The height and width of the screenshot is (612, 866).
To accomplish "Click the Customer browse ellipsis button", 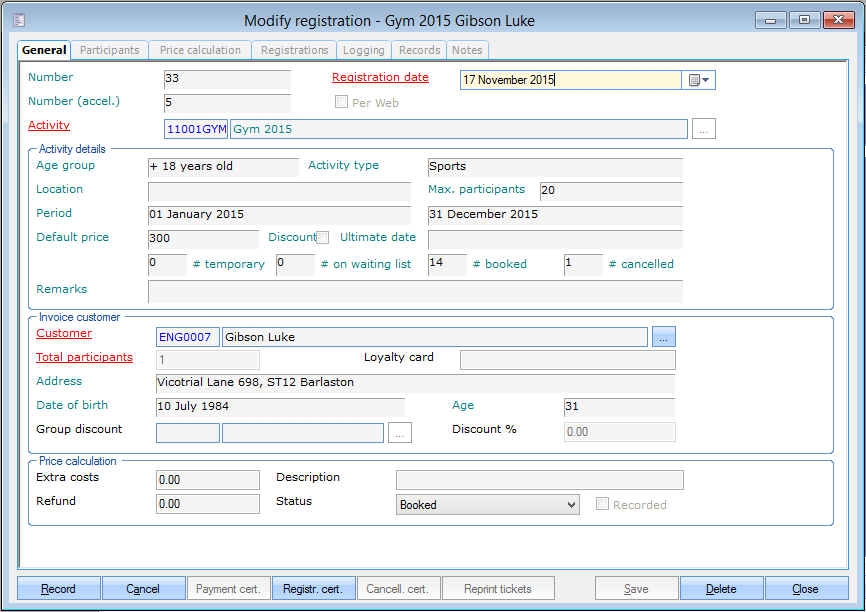I will [x=664, y=338].
